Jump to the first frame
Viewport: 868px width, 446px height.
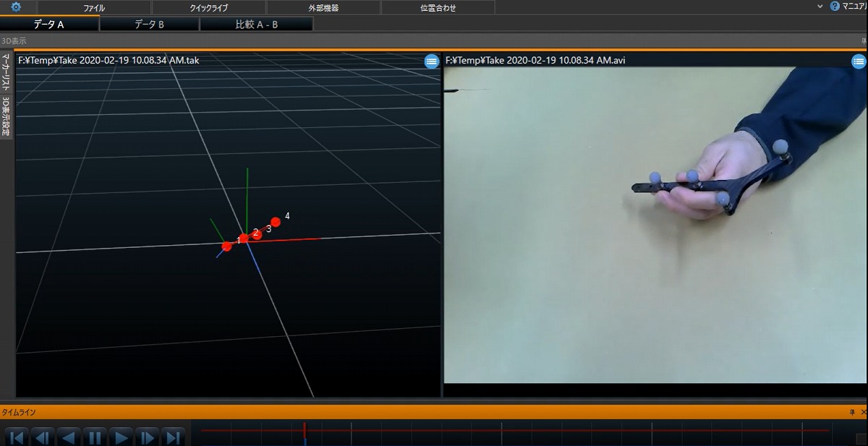[17, 437]
